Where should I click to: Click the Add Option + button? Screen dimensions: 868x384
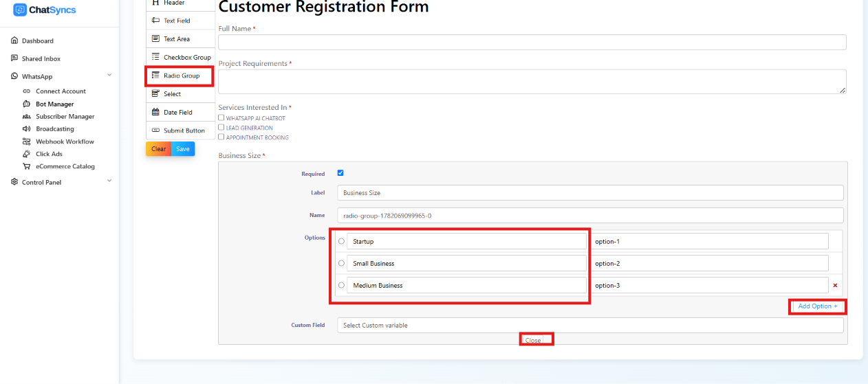click(818, 306)
